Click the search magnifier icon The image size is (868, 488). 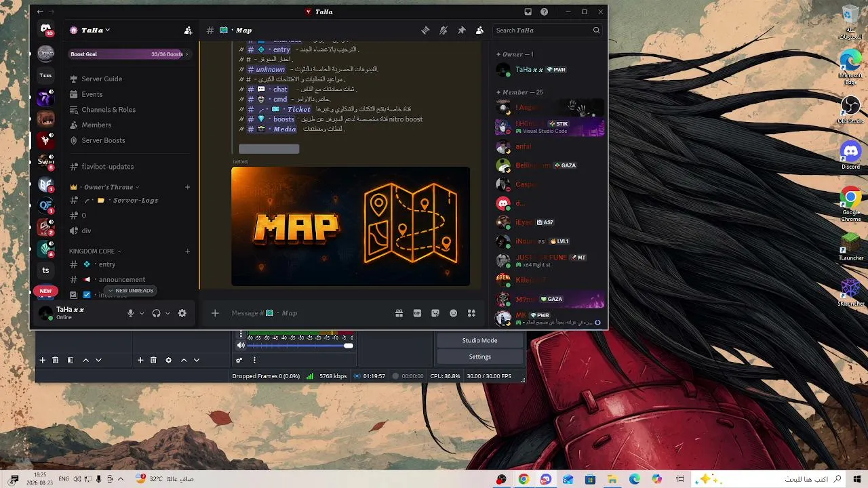(x=596, y=30)
